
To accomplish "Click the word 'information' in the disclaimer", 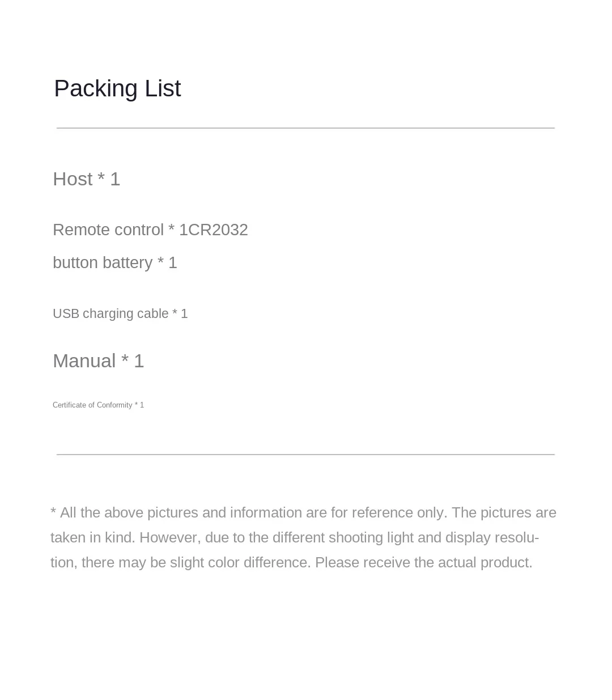I will click(x=266, y=512).
